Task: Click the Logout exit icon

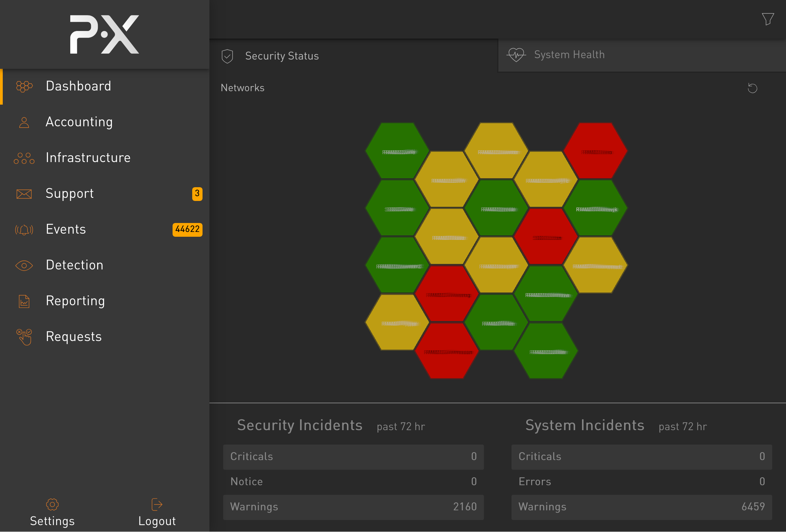Action: (x=157, y=505)
